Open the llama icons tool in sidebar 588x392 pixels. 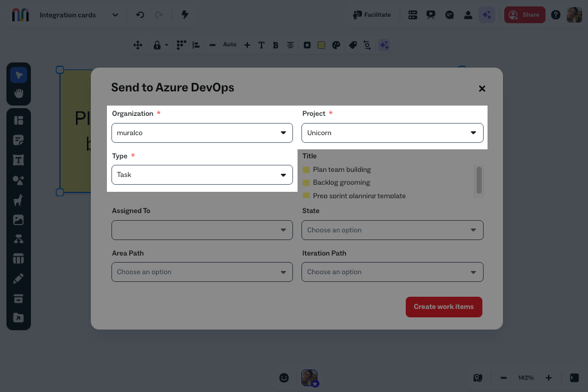[x=19, y=200]
